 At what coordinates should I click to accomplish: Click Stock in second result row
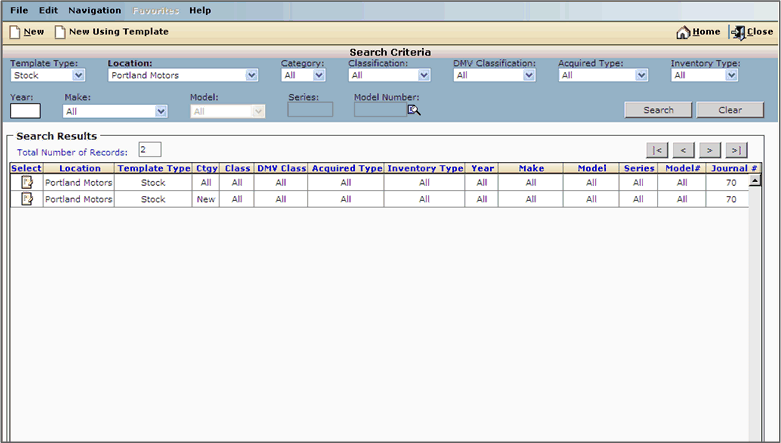point(153,199)
